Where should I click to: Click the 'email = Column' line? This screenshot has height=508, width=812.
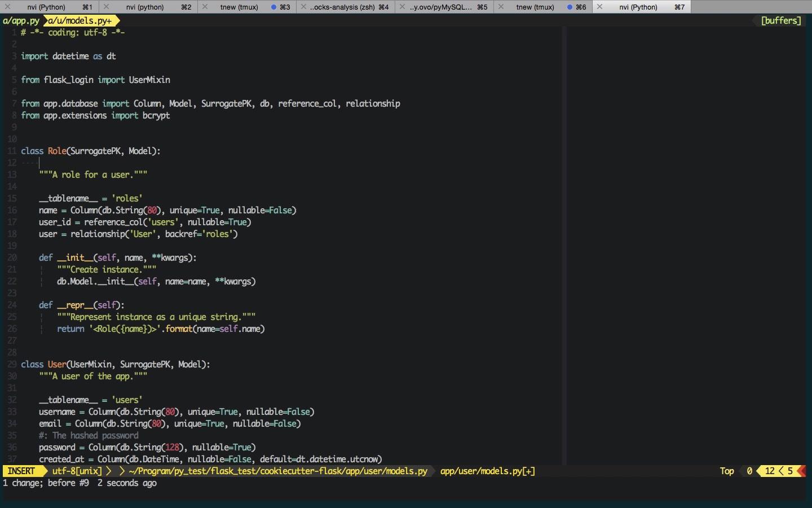[x=170, y=424]
